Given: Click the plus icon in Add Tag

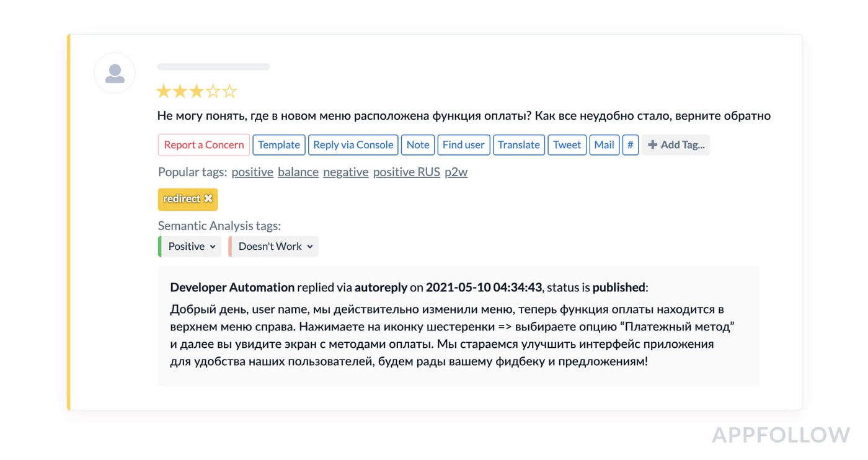Looking at the screenshot, I should click(652, 145).
